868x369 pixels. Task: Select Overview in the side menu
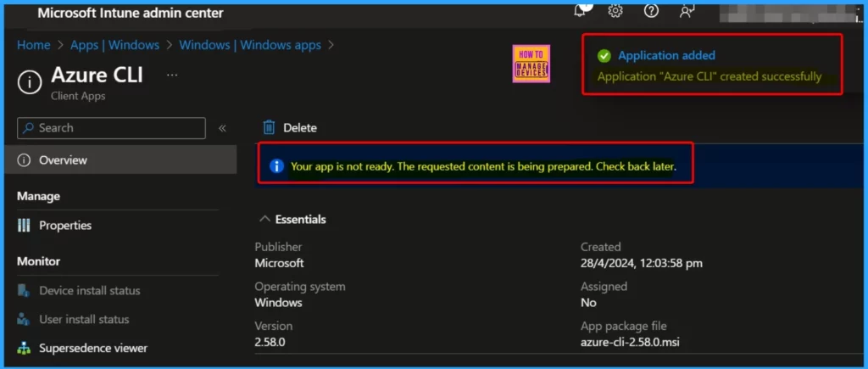point(120,160)
